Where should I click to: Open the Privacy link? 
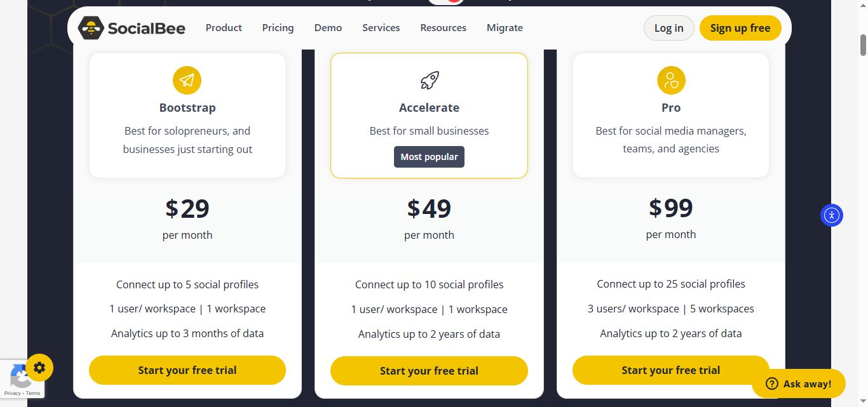(x=13, y=392)
